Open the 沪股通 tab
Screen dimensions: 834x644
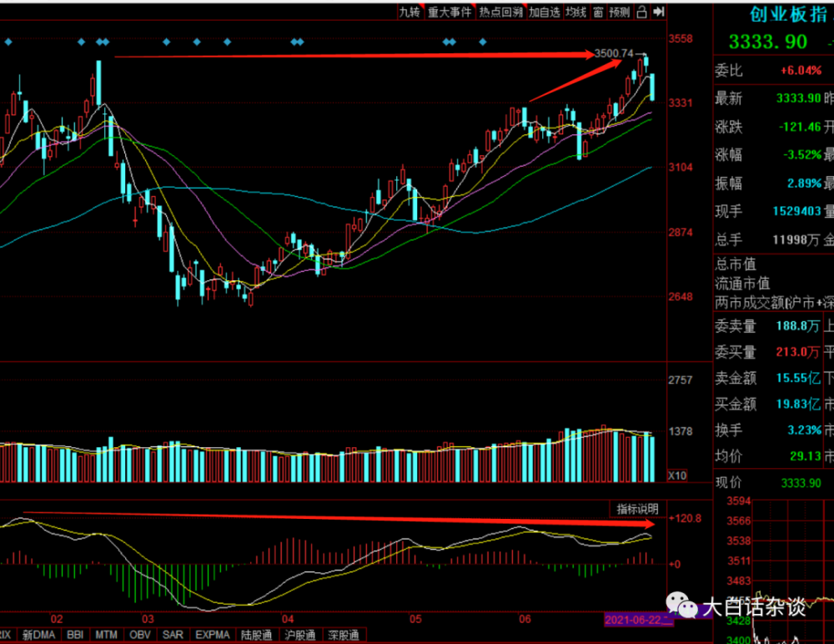300,635
